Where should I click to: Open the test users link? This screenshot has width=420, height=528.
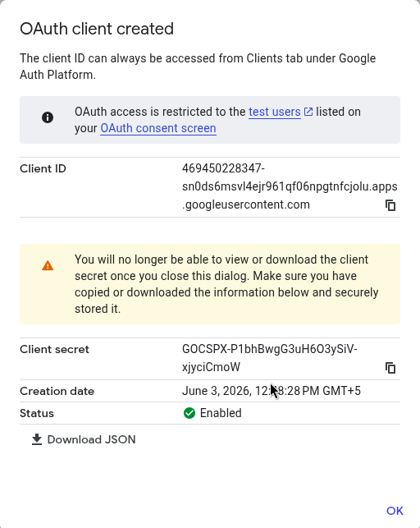coord(275,112)
